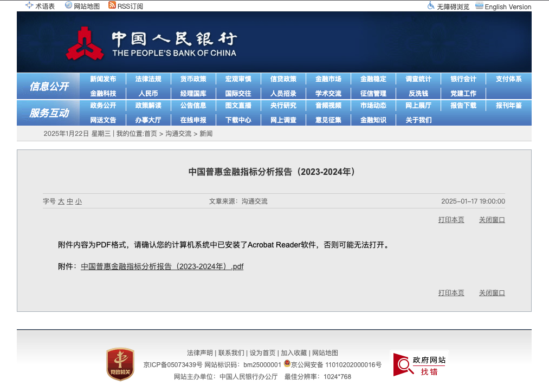Click the glossary icon beside 术语表
Image resolution: width=549 pixels, height=392 pixels.
pos(29,5)
